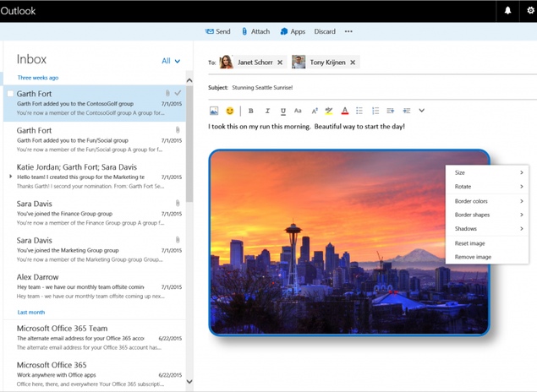Open the notifications bell
Image resolution: width=537 pixels, height=392 pixels.
(507, 11)
